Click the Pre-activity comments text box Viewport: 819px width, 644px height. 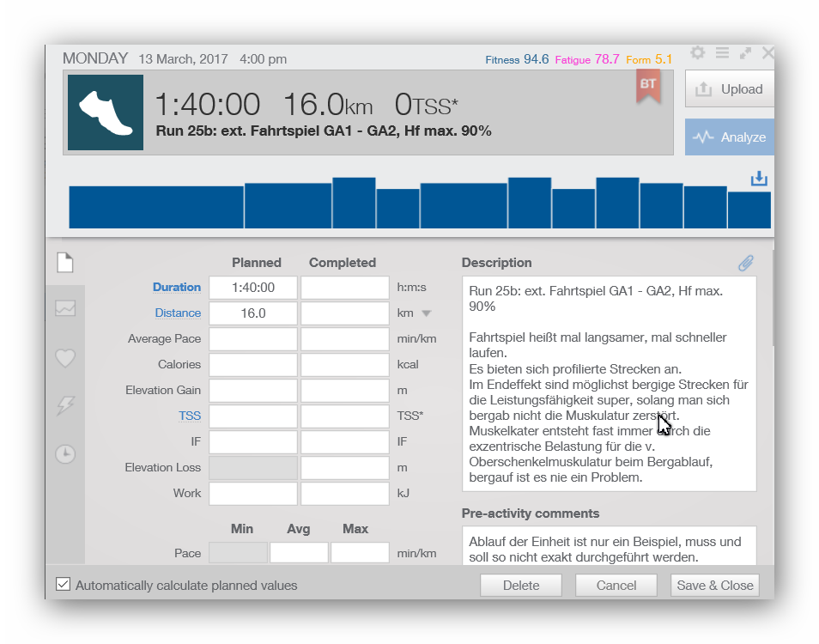[609, 545]
